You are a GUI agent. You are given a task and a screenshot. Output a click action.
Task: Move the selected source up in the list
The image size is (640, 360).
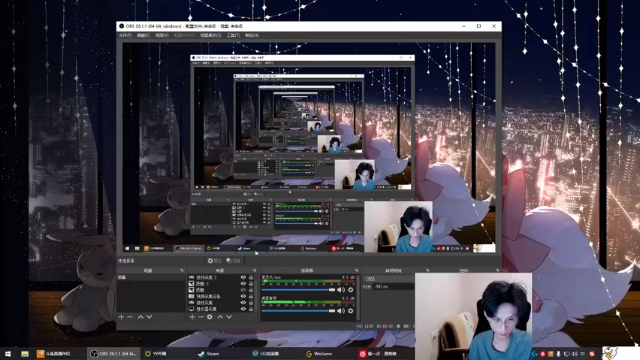220,317
